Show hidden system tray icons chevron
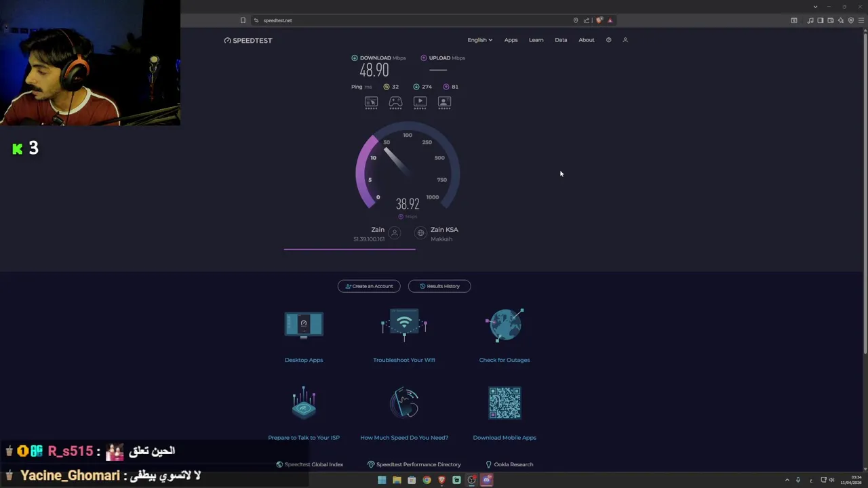This screenshot has width=868, height=488. (x=787, y=480)
